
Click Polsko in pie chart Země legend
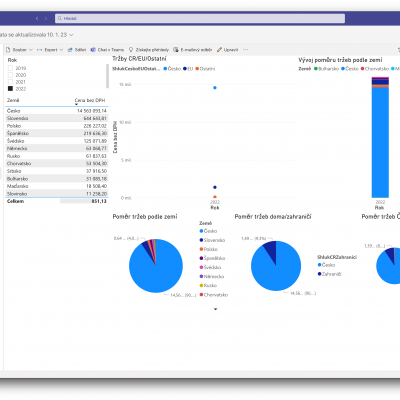(209, 249)
